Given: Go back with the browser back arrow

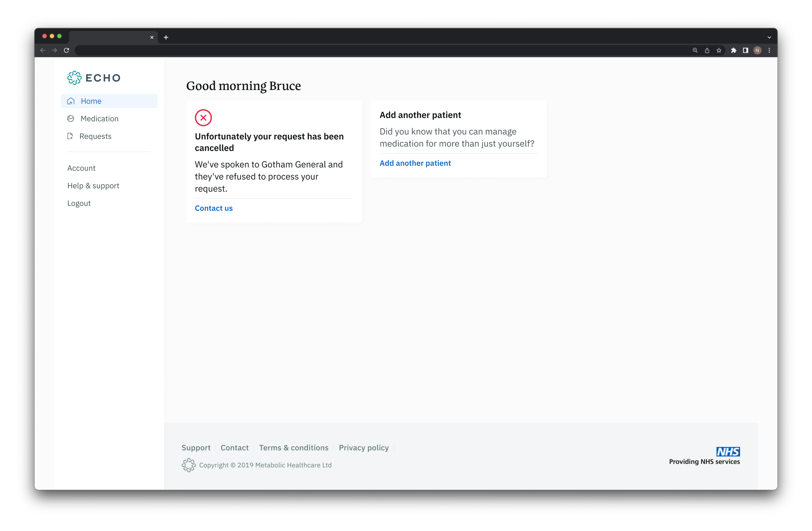Looking at the screenshot, I should (43, 51).
